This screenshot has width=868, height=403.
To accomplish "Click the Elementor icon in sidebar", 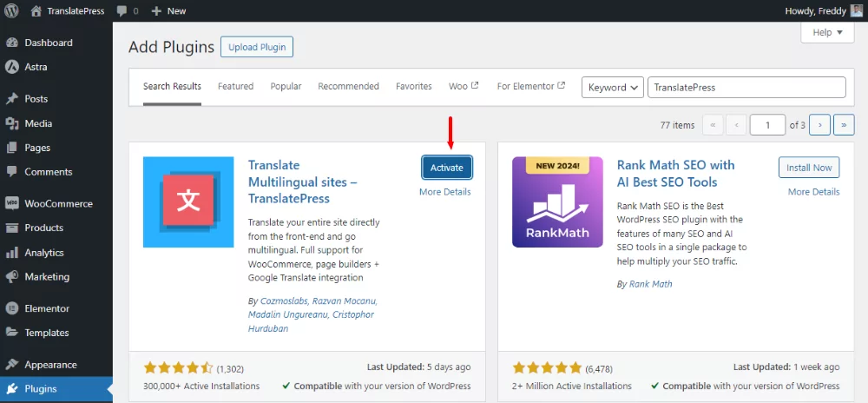I will click(x=11, y=308).
